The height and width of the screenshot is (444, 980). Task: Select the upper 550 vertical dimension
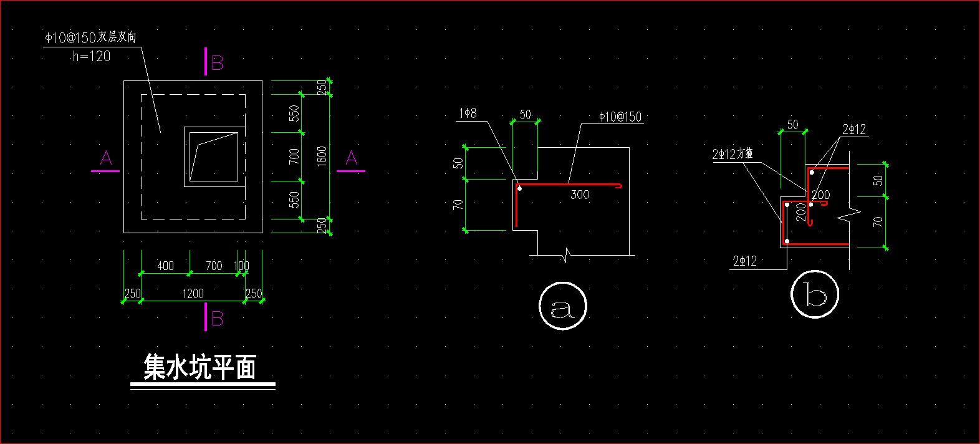pos(294,113)
